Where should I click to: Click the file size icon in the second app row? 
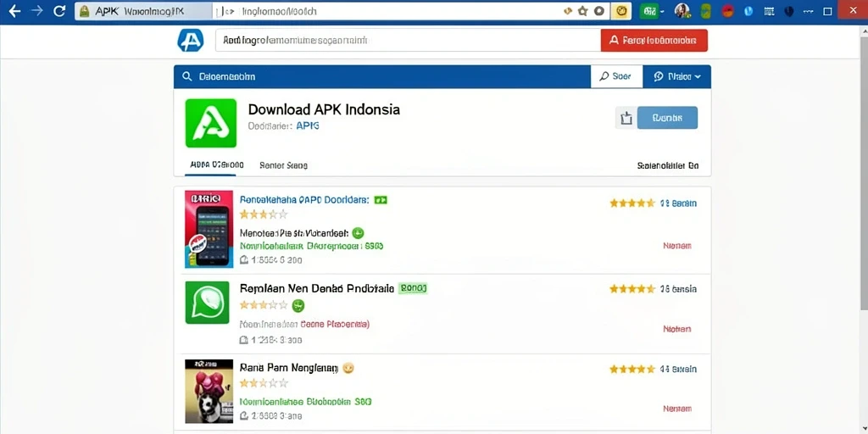[x=243, y=340]
